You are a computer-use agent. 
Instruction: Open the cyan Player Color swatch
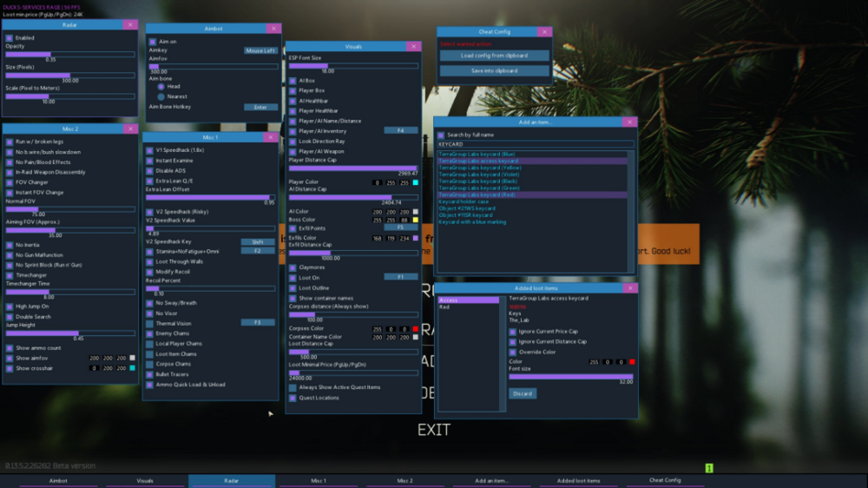[x=416, y=182]
